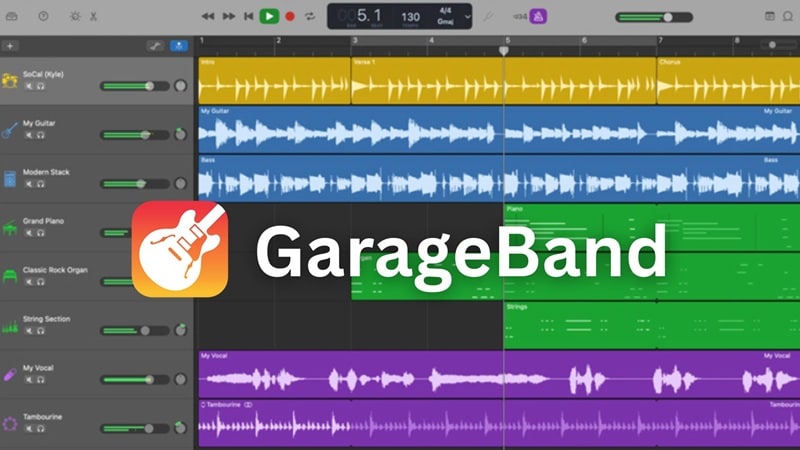Show Quick Help question mark icon
Screen dimensions: 800x450
click(x=43, y=16)
